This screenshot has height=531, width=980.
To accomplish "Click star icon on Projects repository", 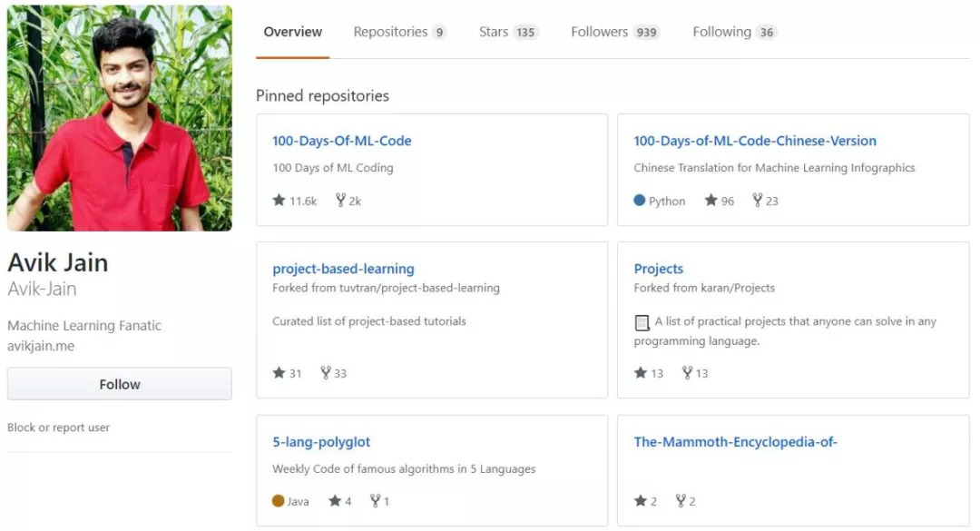I will pyautogui.click(x=641, y=372).
